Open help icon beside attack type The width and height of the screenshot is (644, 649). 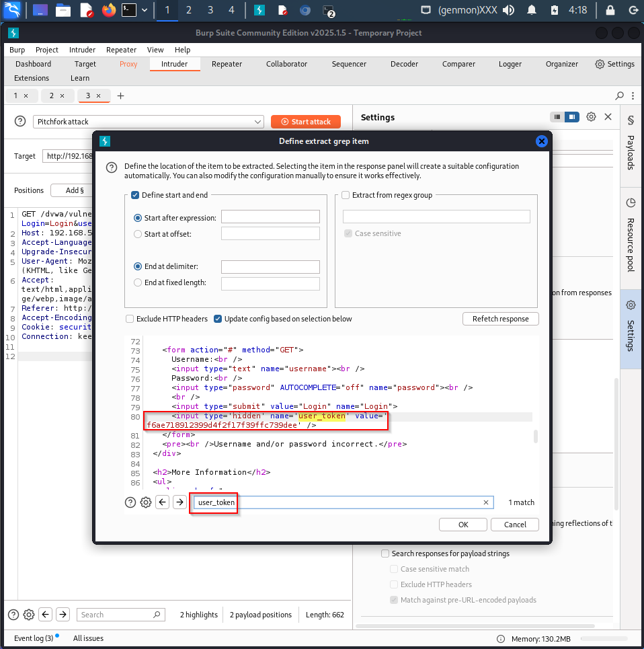(20, 121)
